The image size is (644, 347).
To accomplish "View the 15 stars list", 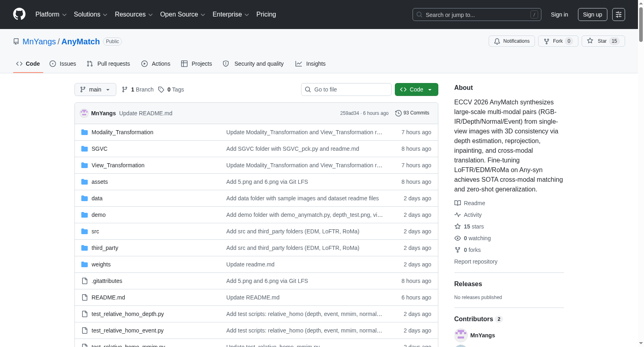I will point(469,226).
